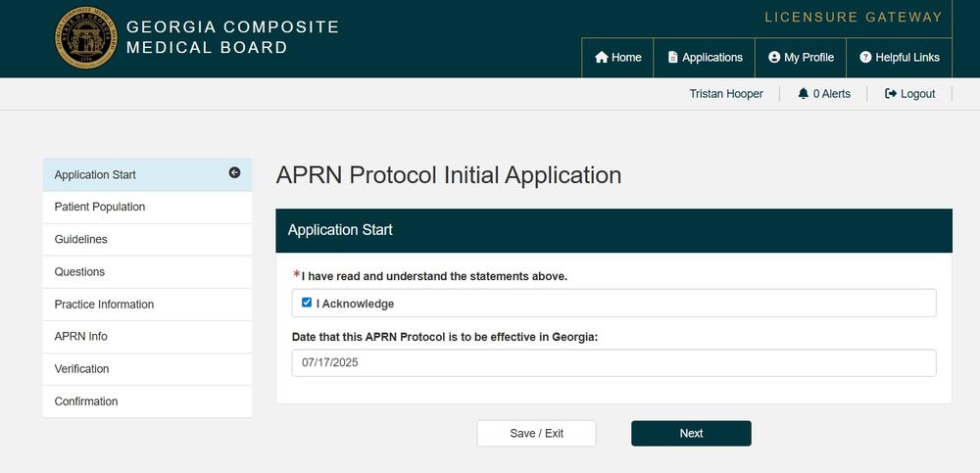
Task: Click the APRN Protocol Initial Application heading
Action: coord(449,175)
